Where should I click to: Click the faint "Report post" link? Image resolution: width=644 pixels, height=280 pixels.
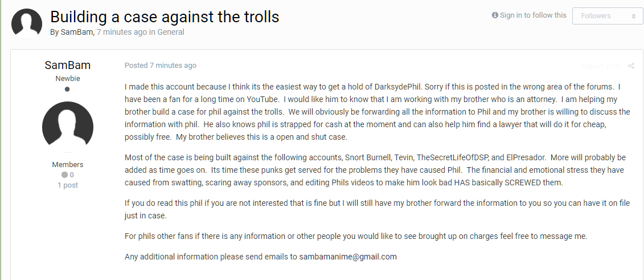click(x=601, y=66)
